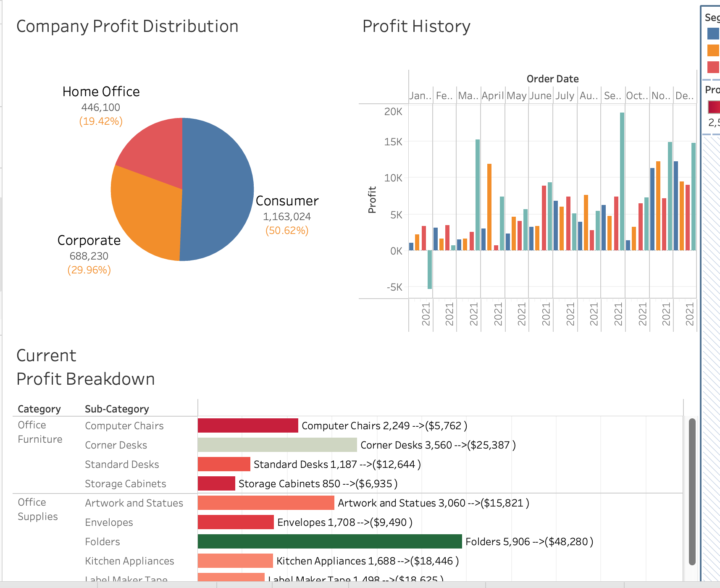The width and height of the screenshot is (720, 588).
Task: Click the Corner Desks profit bar
Action: (277, 445)
